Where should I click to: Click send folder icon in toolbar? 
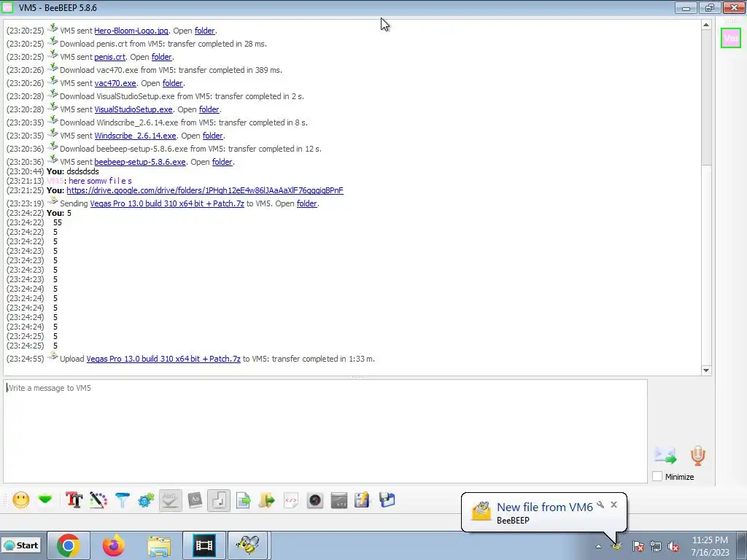[x=267, y=500]
